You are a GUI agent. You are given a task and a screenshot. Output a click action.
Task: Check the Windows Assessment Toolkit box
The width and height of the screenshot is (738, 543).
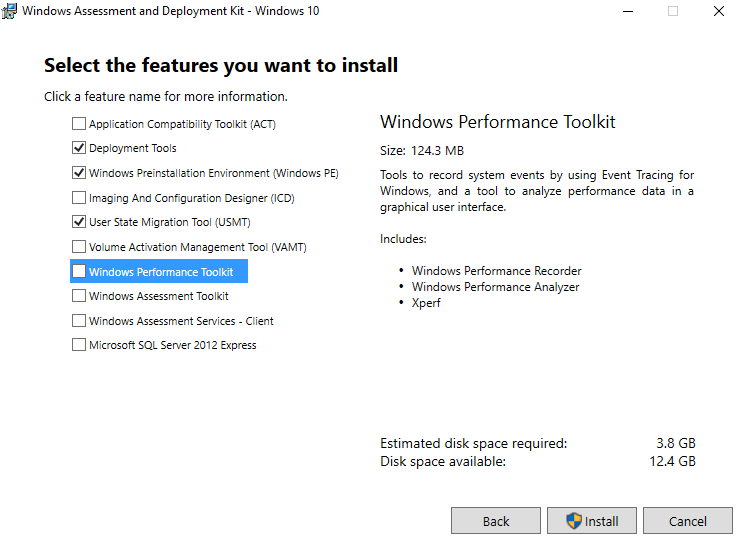[79, 295]
